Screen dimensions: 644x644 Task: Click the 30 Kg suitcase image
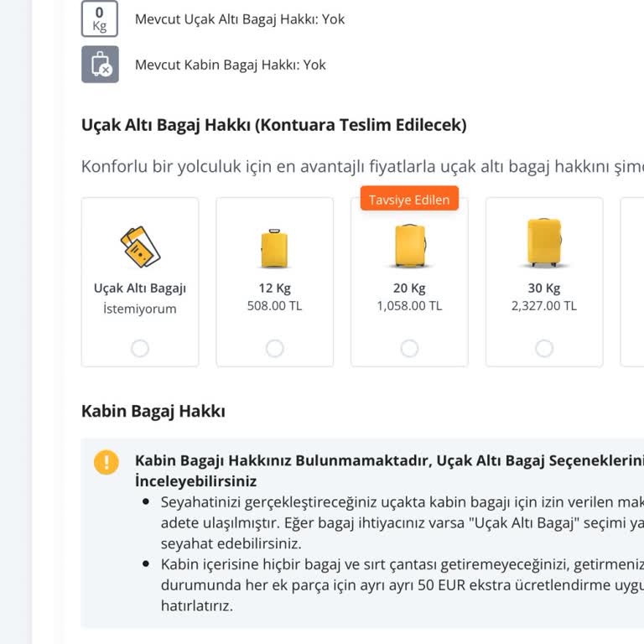pos(544,242)
